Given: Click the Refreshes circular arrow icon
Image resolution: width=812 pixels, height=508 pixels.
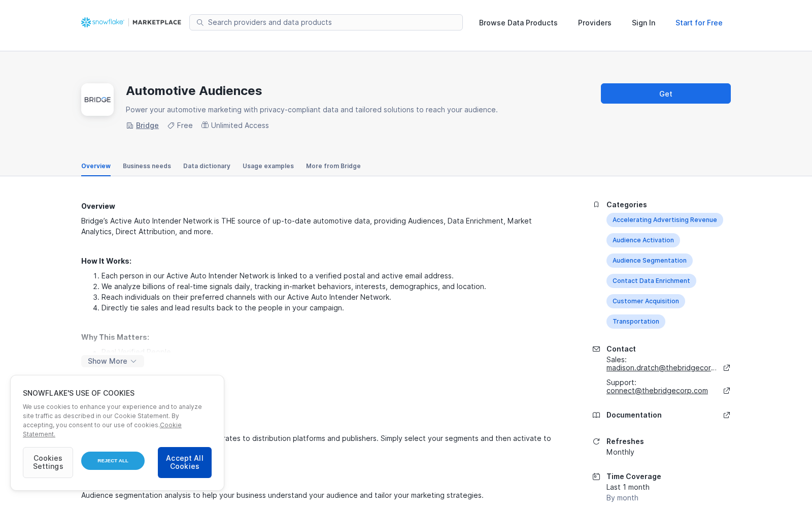Looking at the screenshot, I should 596,441.
